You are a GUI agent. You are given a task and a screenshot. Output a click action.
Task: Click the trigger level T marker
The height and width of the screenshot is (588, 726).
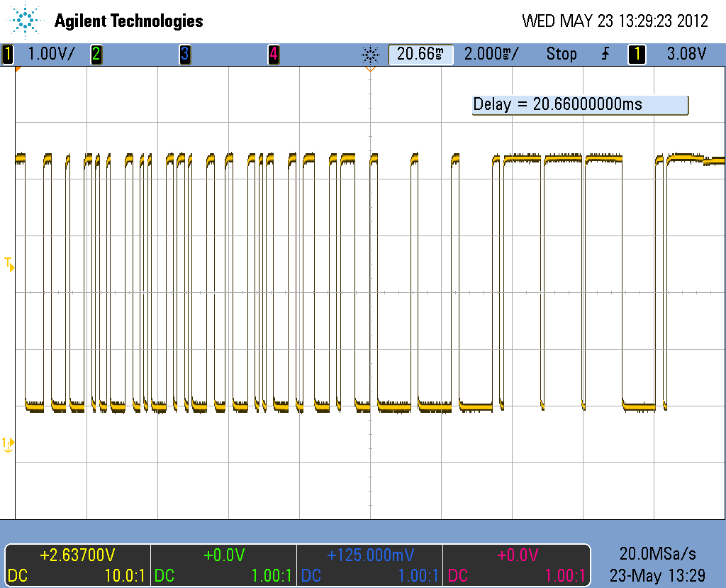[x=9, y=264]
